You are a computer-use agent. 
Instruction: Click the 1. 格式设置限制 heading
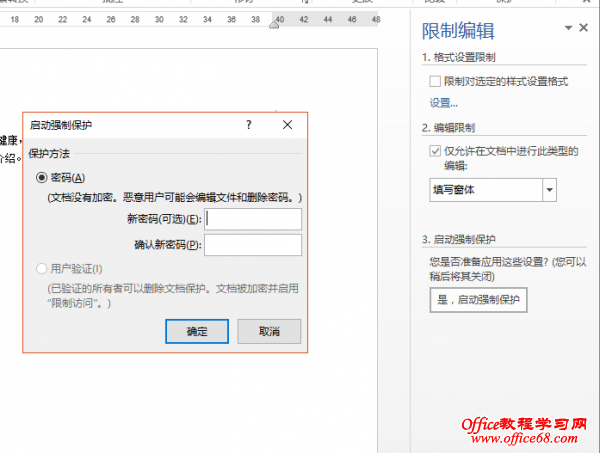(x=458, y=57)
